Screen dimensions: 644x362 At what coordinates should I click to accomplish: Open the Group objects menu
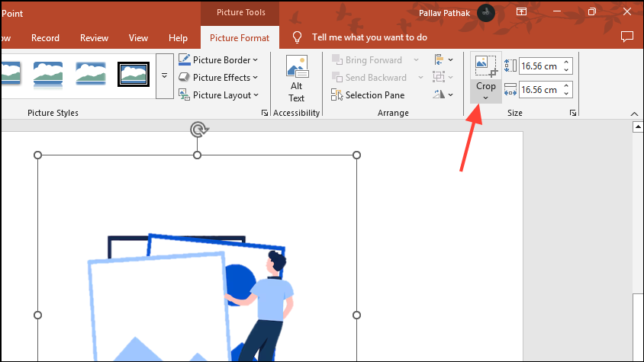coord(443,77)
